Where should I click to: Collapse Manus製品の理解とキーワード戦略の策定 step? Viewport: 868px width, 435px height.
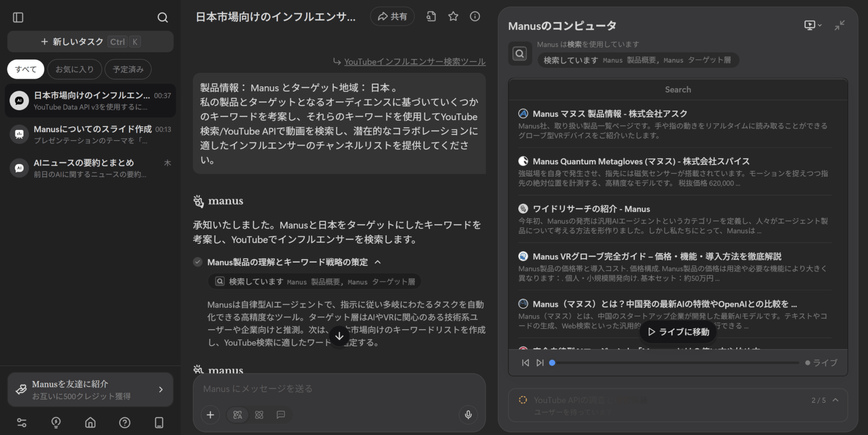pos(378,262)
